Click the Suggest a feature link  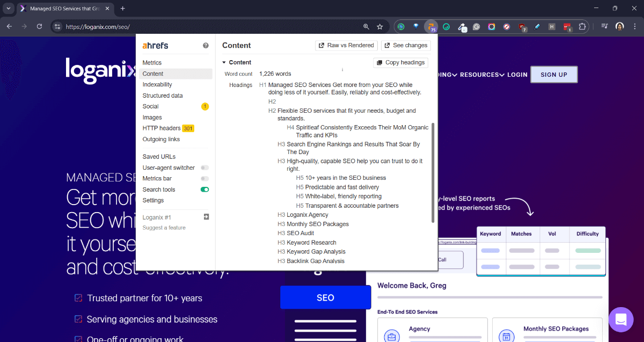pos(164,228)
